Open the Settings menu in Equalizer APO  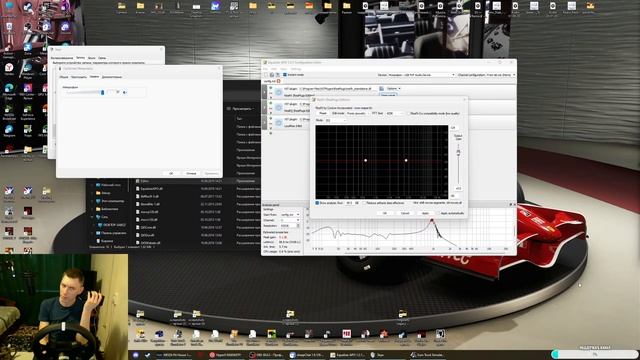(296, 69)
